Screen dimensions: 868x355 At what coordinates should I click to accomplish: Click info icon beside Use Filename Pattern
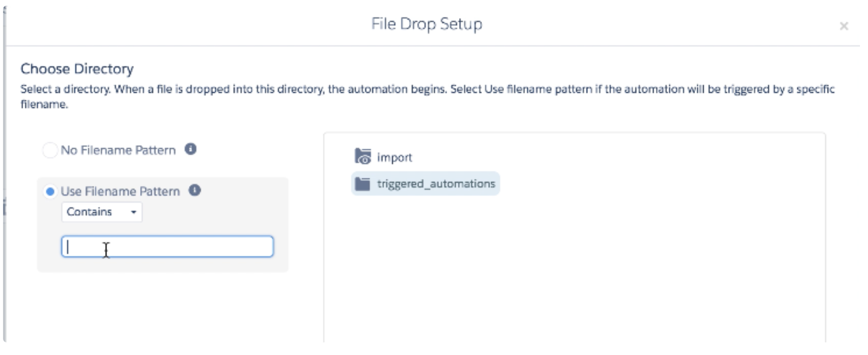tap(195, 190)
